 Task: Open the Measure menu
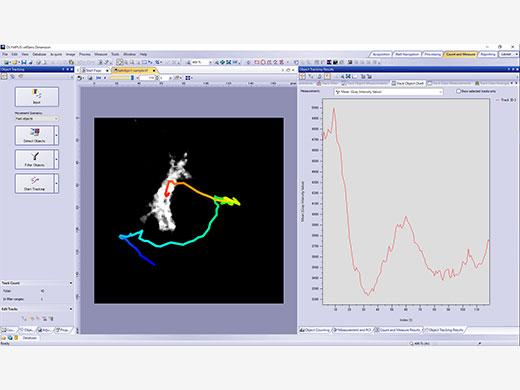(x=101, y=54)
